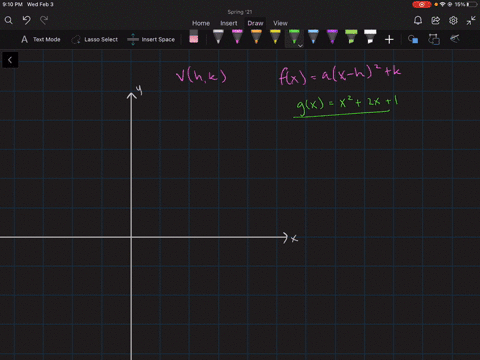Viewport: 480px width, 360px height.
Task: Pick the orange pen
Action: (256, 37)
